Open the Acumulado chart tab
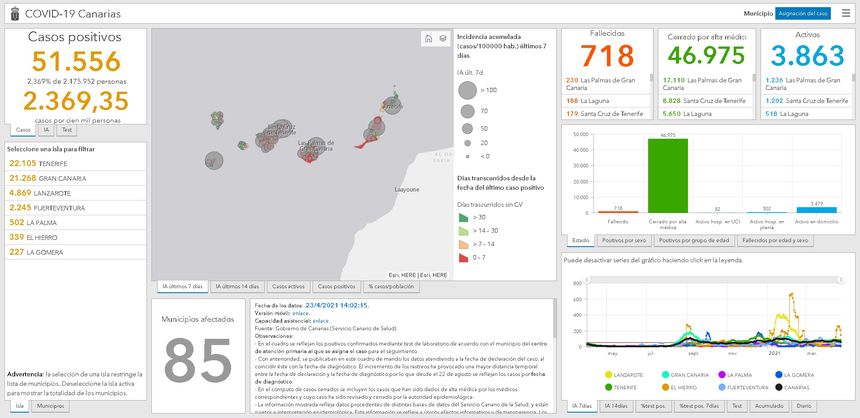 point(767,406)
